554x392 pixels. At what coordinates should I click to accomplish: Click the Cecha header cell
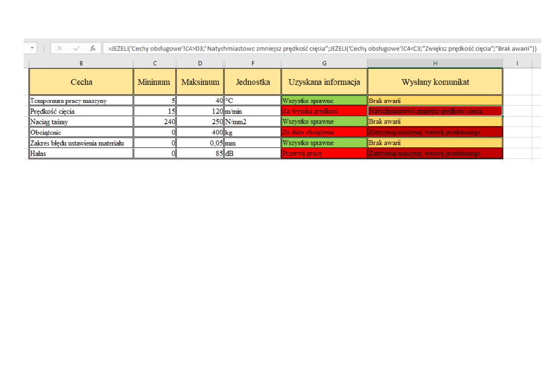(x=81, y=82)
